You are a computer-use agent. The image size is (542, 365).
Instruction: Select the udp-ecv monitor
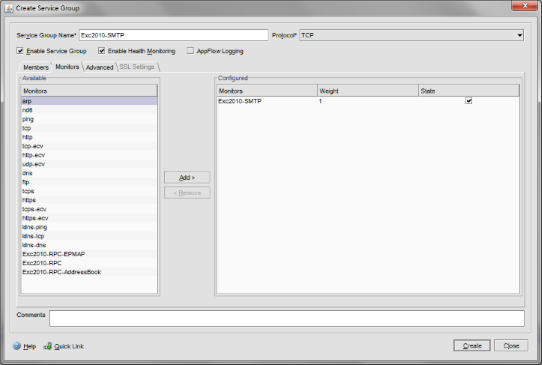(89, 164)
